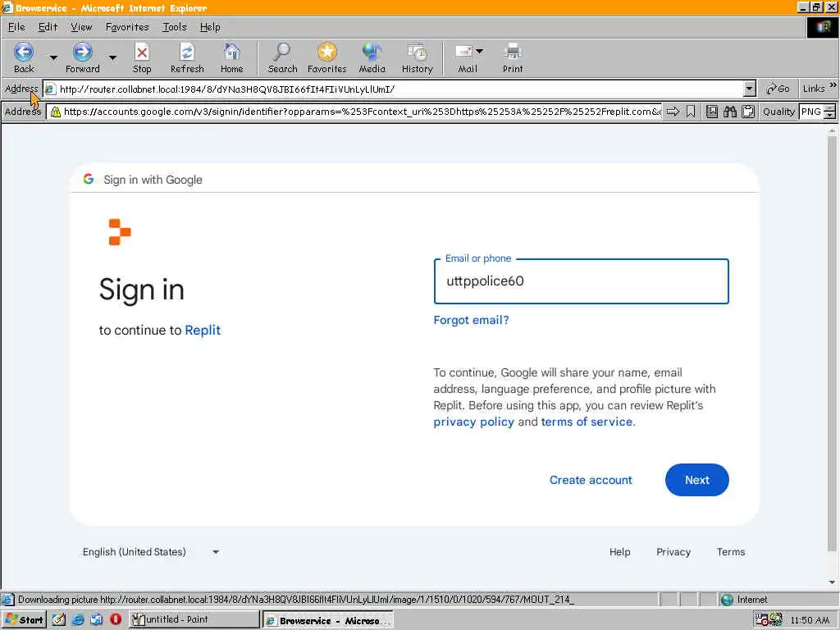Image resolution: width=840 pixels, height=630 pixels.
Task: Decrease Quality with the down stepper
Action: tap(830, 115)
